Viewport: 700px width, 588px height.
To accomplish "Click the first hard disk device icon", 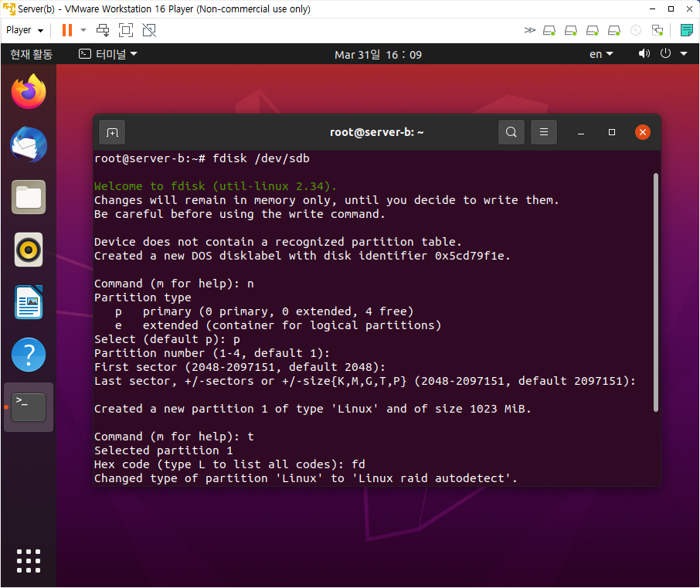I will pyautogui.click(x=549, y=30).
